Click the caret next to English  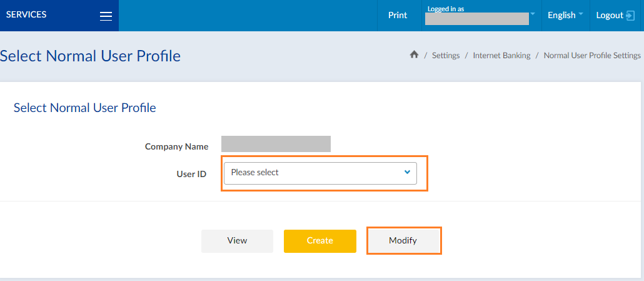[580, 14]
